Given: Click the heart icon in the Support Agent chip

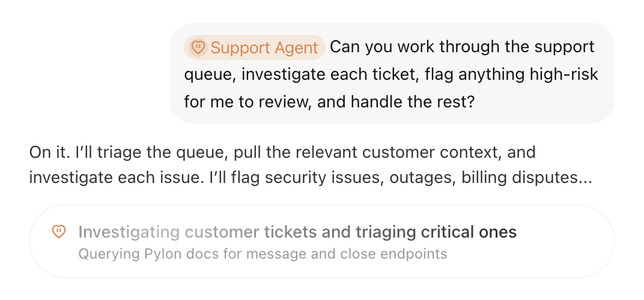Looking at the screenshot, I should (198, 47).
